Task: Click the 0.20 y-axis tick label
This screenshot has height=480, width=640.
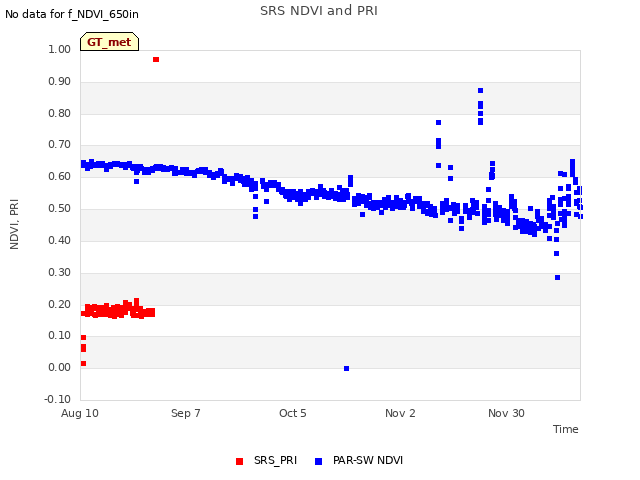Action: (60, 304)
